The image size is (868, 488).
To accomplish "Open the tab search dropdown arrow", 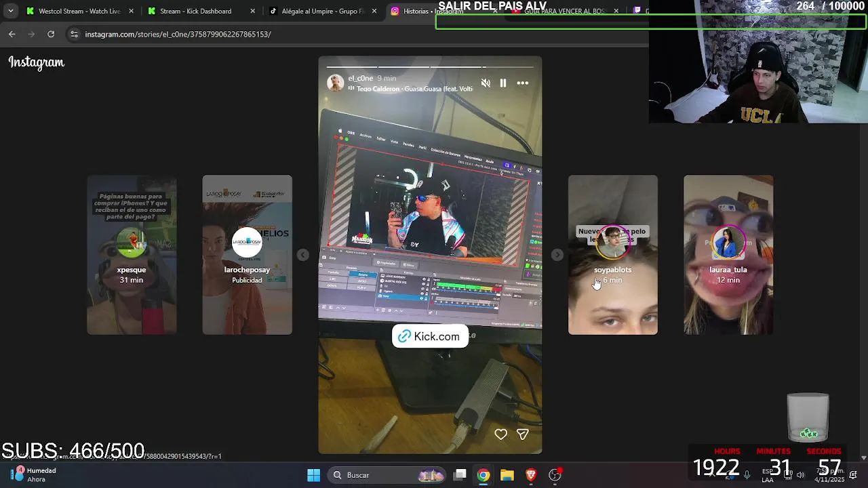I will (x=10, y=11).
